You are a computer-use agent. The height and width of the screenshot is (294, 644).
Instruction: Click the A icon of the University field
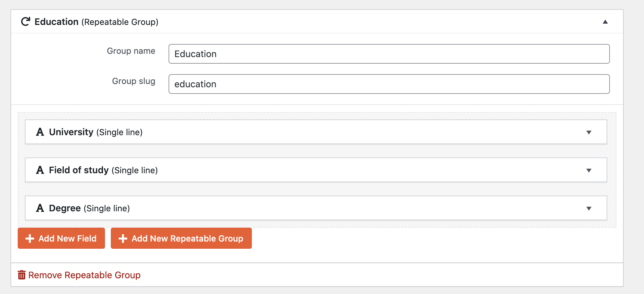tap(40, 132)
